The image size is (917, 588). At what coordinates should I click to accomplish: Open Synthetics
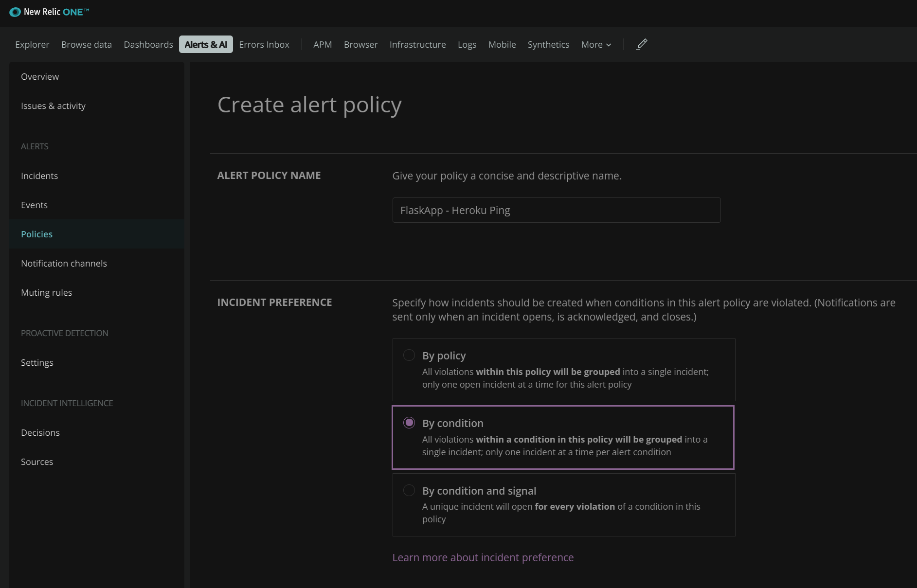point(548,44)
